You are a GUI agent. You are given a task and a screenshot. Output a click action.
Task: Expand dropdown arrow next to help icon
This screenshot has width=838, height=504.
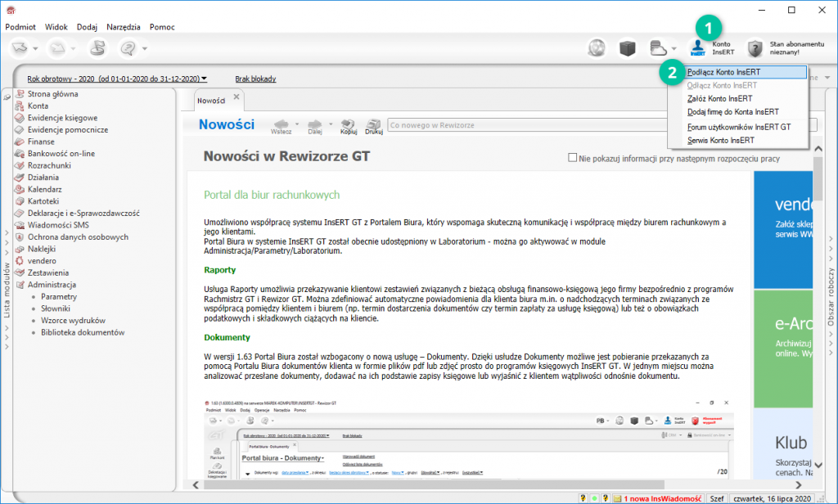pyautogui.click(x=144, y=48)
